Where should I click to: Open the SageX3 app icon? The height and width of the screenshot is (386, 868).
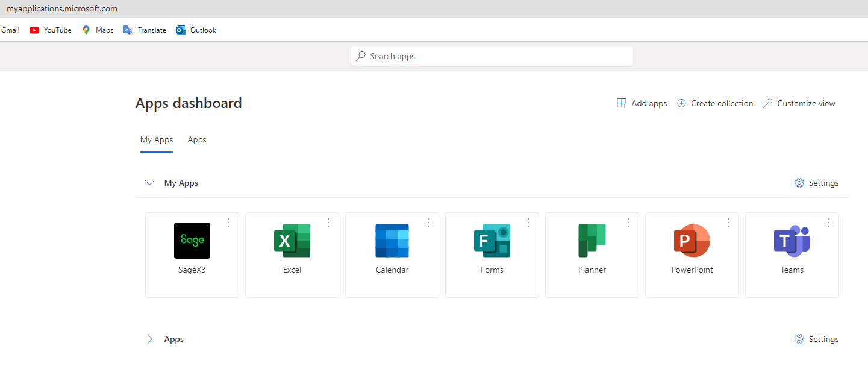tap(192, 241)
